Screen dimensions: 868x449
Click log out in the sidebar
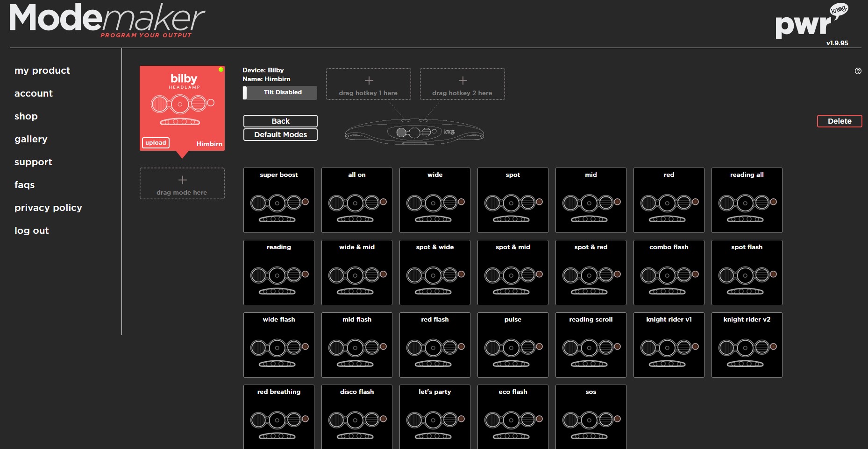pos(31,231)
